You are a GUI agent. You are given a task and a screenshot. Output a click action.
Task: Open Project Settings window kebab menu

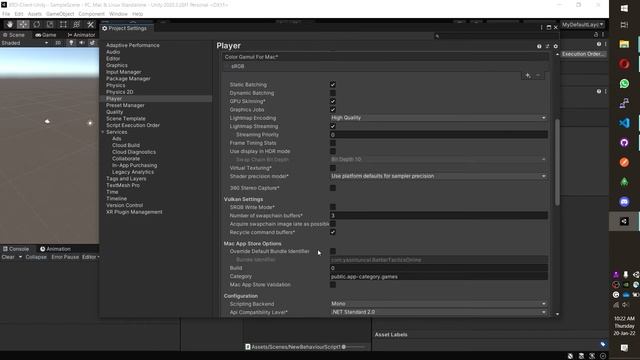pyautogui.click(x=542, y=27)
